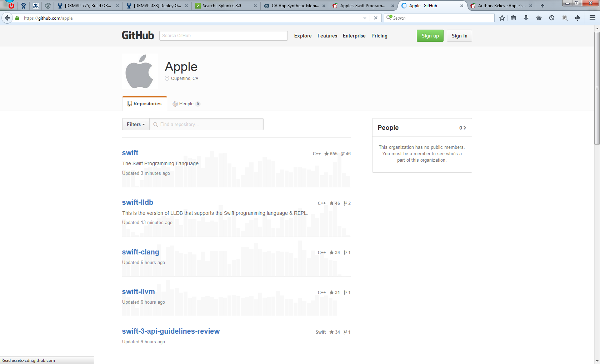Go to the Home page icon
The image size is (600, 364).
point(539,18)
